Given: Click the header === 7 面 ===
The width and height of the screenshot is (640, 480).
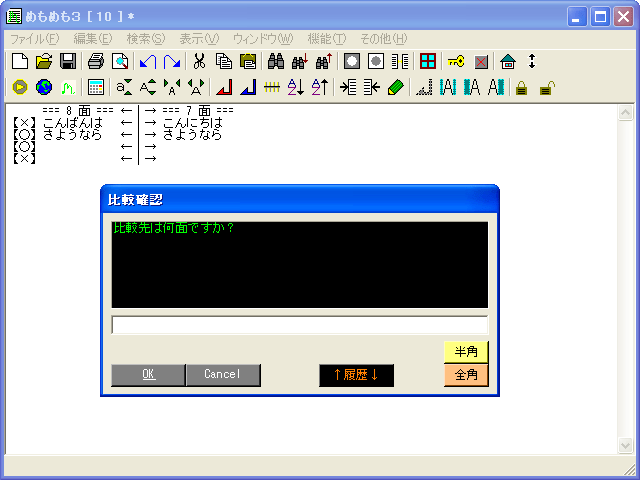Looking at the screenshot, I should click(198, 110).
